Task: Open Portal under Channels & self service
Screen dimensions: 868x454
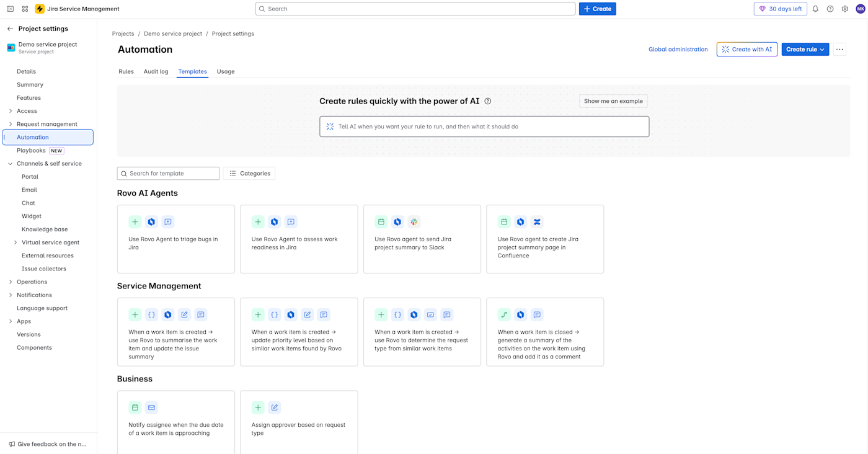Action: pos(30,177)
